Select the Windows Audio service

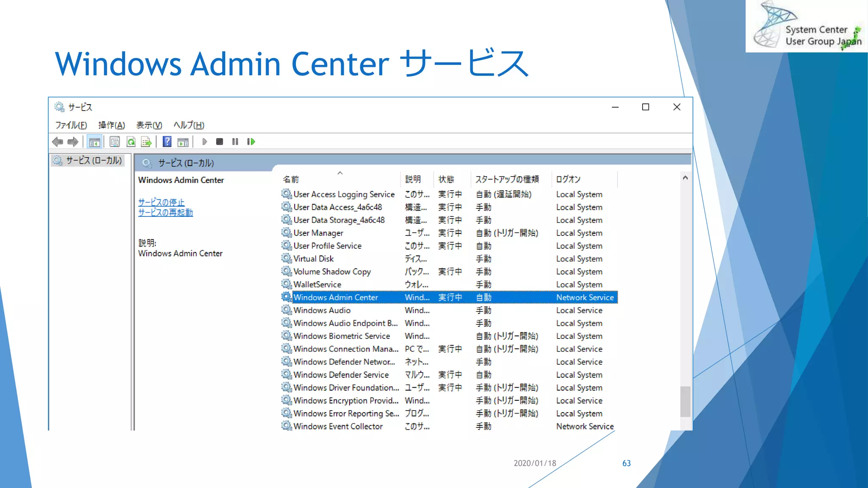click(449, 310)
